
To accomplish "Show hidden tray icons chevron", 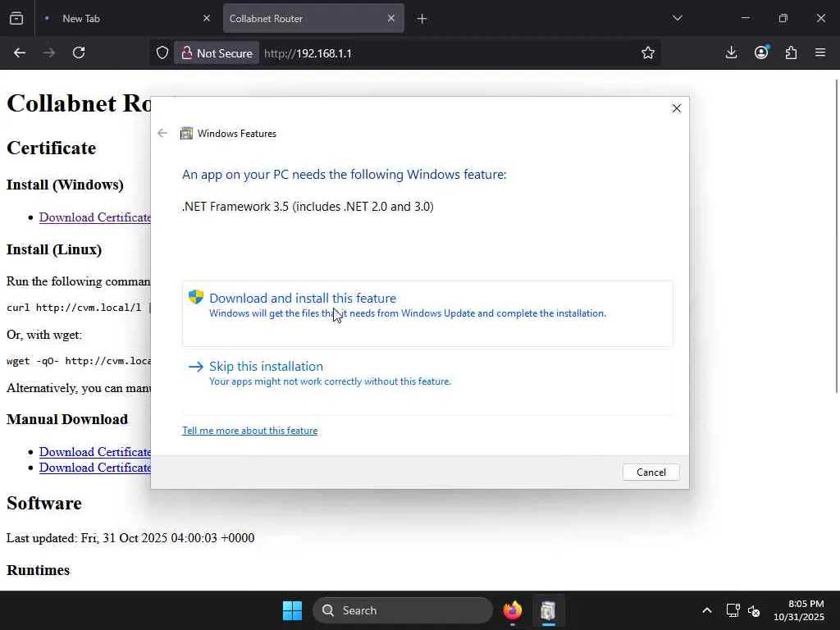I will click(x=707, y=610).
